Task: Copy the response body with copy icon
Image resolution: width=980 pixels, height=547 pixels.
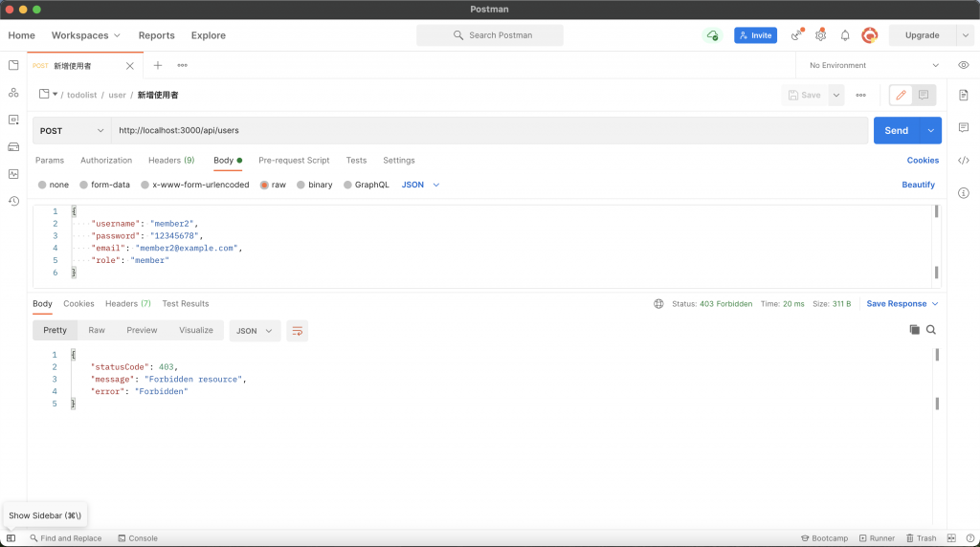Action: coord(914,330)
